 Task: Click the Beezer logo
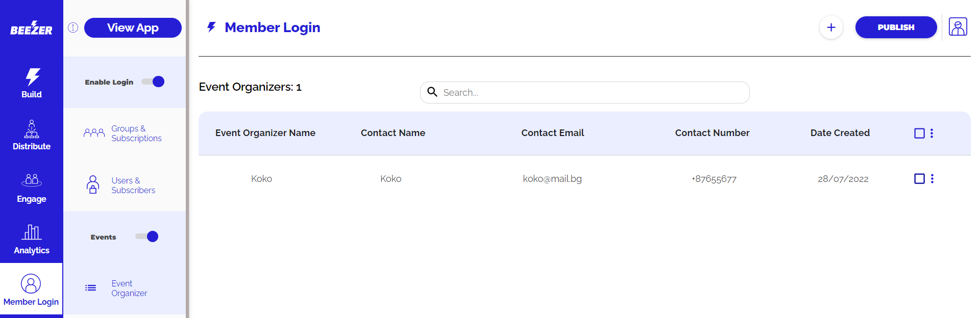click(31, 29)
